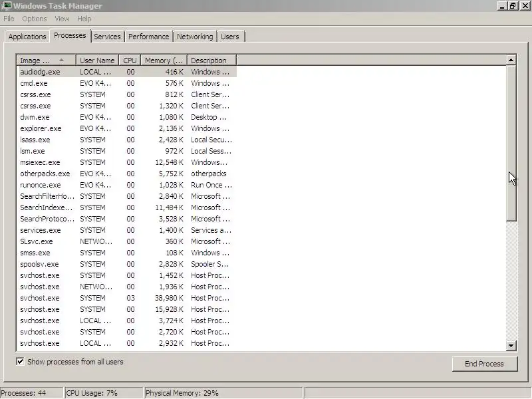532x399 pixels.
Task: Toggle Show processes from all users checkbox
Action: (21, 362)
